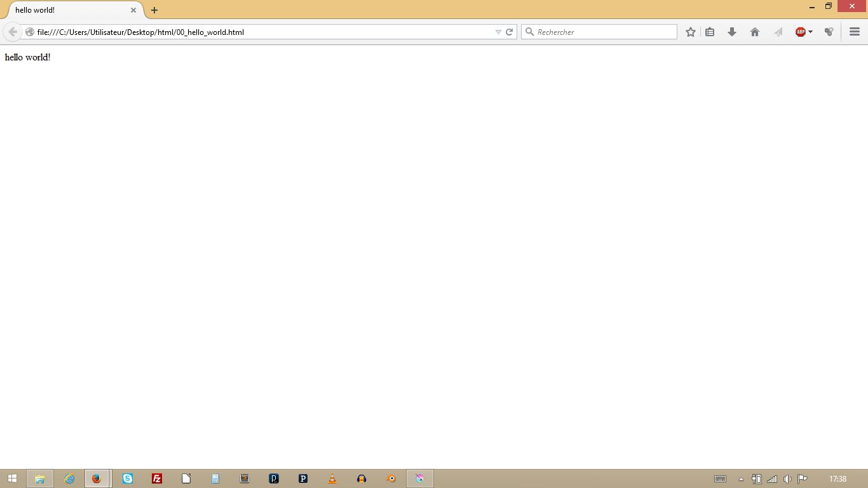Expand the Adblock Plus dropdown arrow
868x488 pixels.
tap(811, 32)
